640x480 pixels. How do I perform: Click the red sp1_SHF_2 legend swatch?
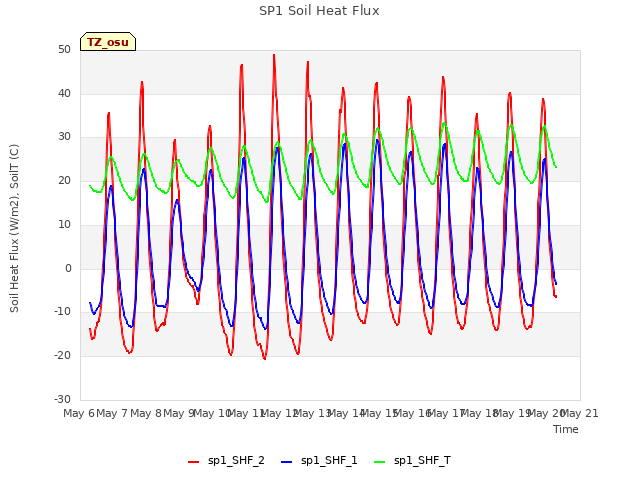coord(193,462)
